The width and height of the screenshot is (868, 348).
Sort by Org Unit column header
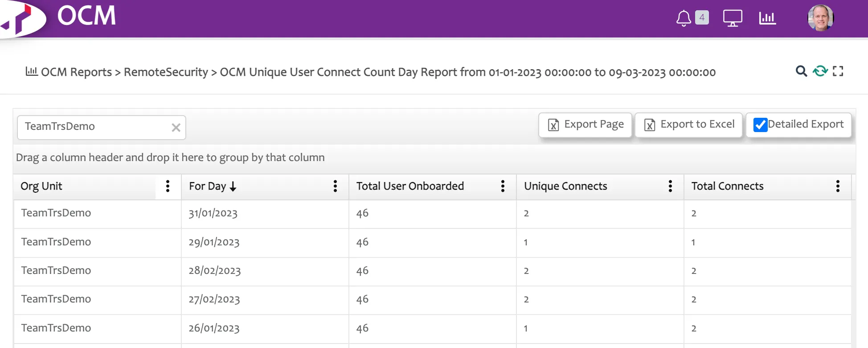click(41, 186)
